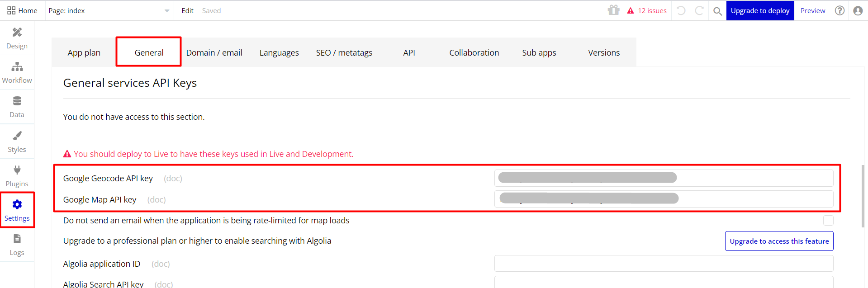Click Upgrade to access this feature

[x=779, y=241]
